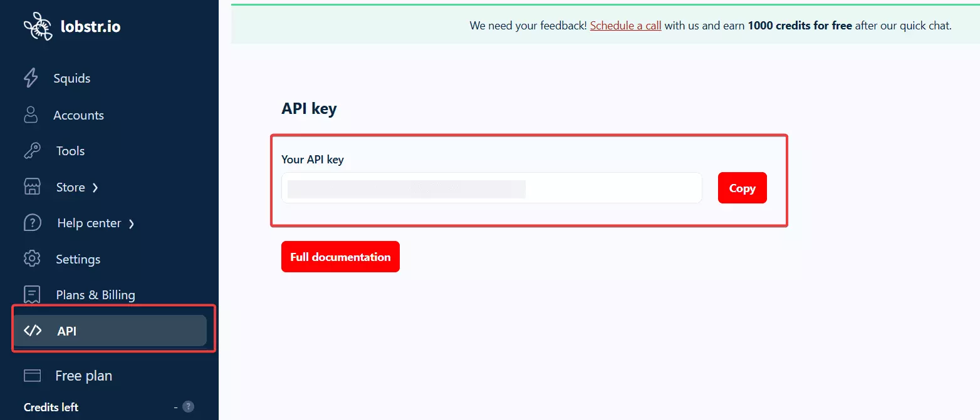Copy the API key
The width and height of the screenshot is (980, 420).
pyautogui.click(x=742, y=188)
